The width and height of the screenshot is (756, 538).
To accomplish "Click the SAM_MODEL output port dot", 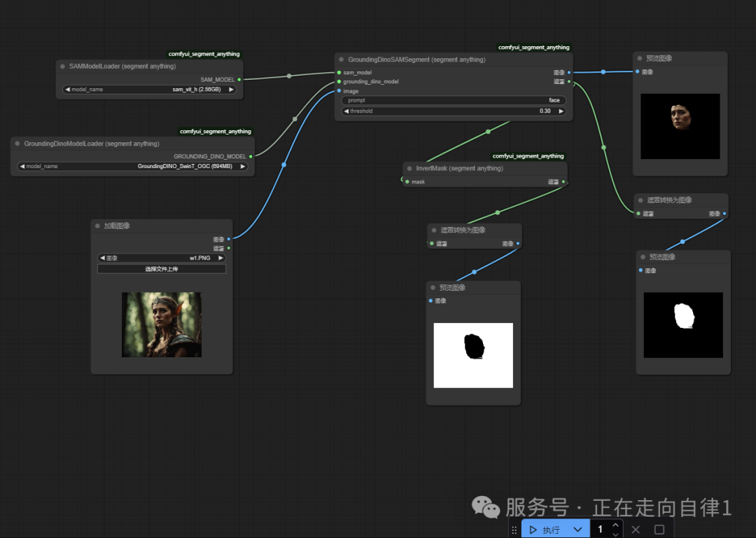I will coord(239,80).
